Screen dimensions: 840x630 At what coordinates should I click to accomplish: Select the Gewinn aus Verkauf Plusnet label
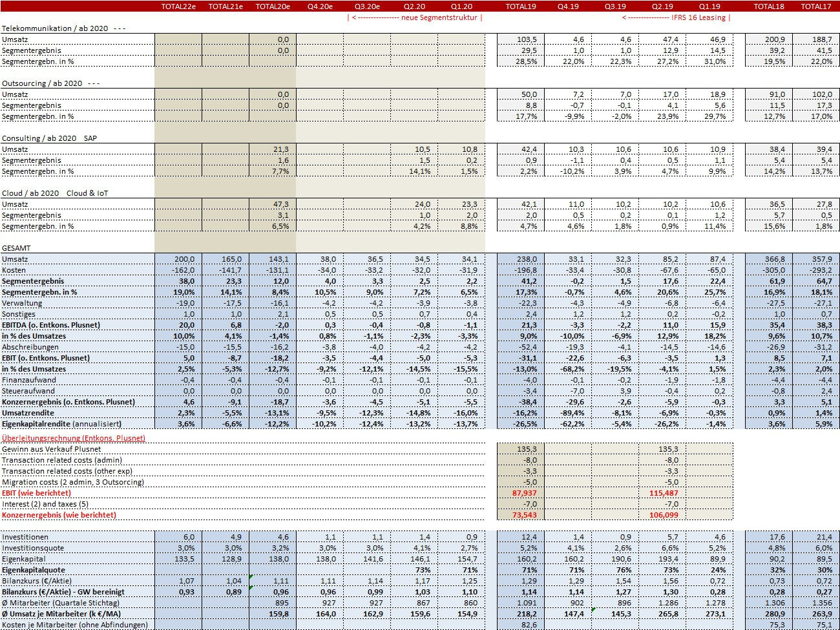pyautogui.click(x=52, y=449)
